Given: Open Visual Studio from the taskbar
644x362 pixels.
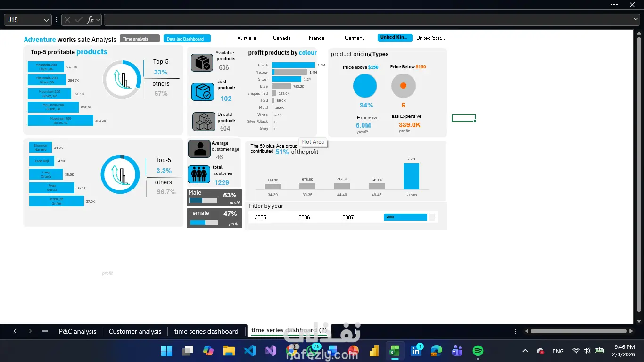Looking at the screenshot, I should tap(271, 351).
